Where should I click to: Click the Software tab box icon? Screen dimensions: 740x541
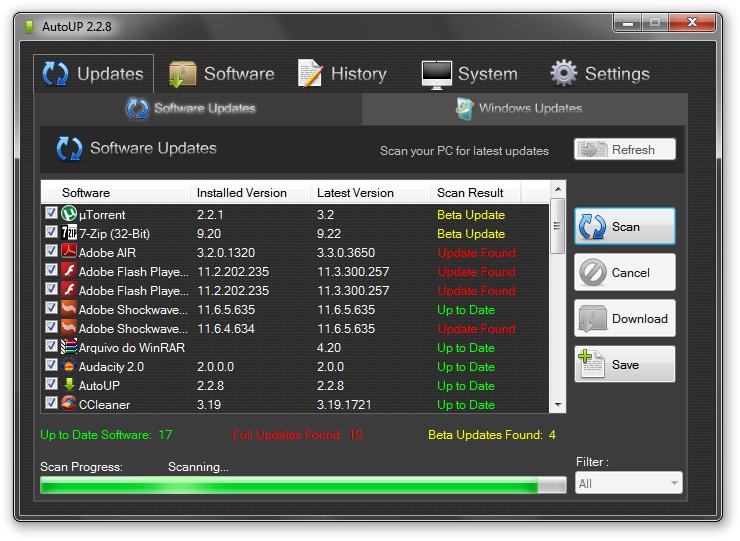[182, 74]
